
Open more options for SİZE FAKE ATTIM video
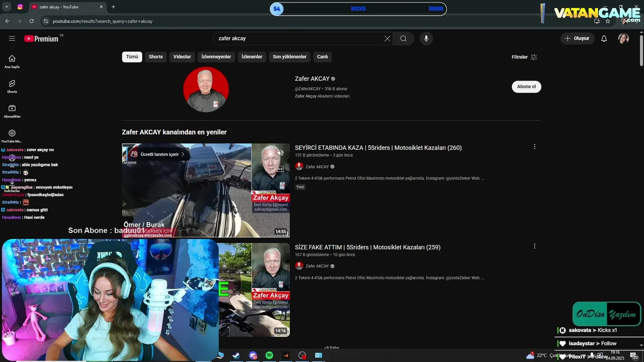coord(534,246)
